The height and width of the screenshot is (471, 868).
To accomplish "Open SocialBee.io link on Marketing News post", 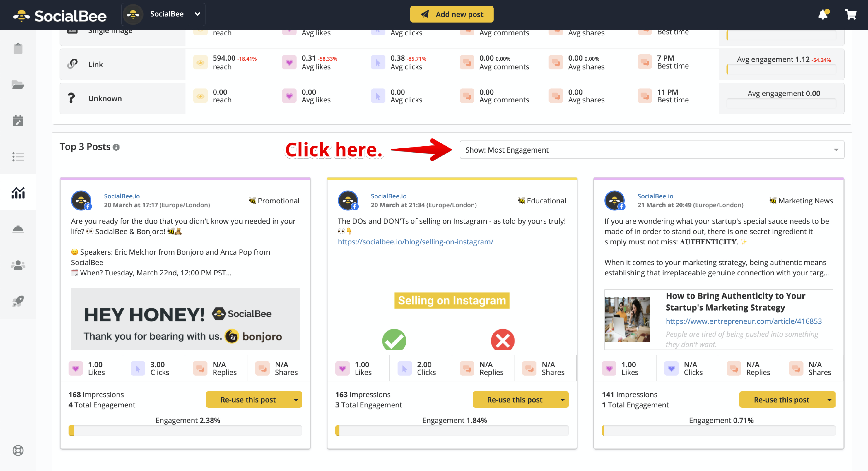I will [x=655, y=196].
